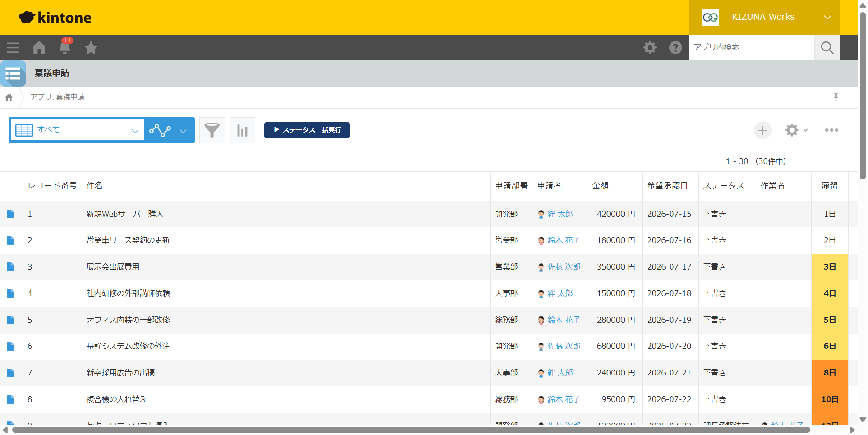Open record 8 detail document icon
Image resolution: width=868 pixels, height=435 pixels.
tap(10, 399)
